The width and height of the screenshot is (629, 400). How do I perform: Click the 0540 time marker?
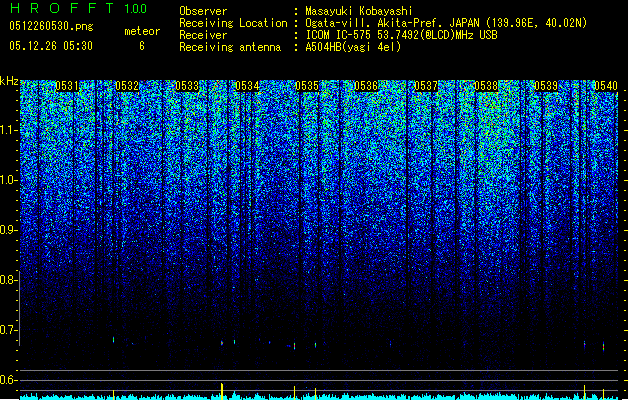606,86
